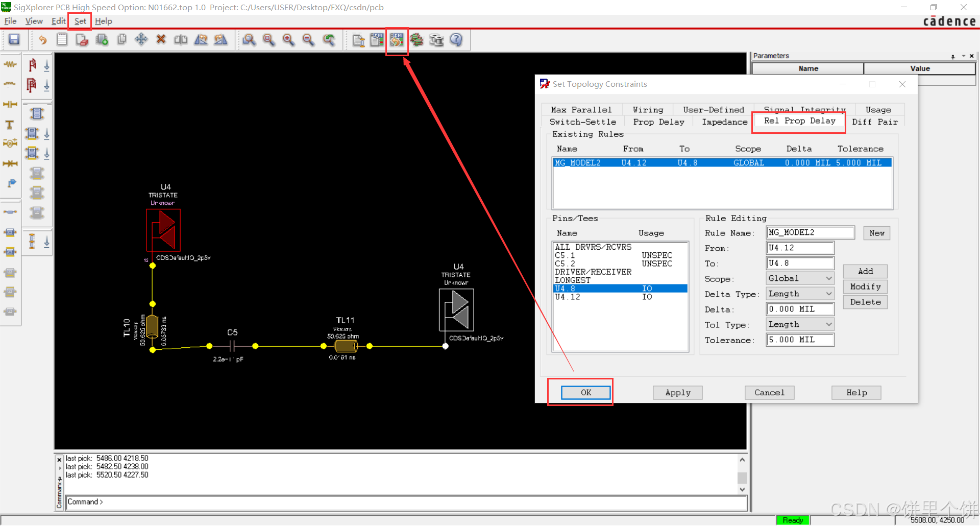
Task: Select the resistor element icon in palette
Action: [10, 64]
